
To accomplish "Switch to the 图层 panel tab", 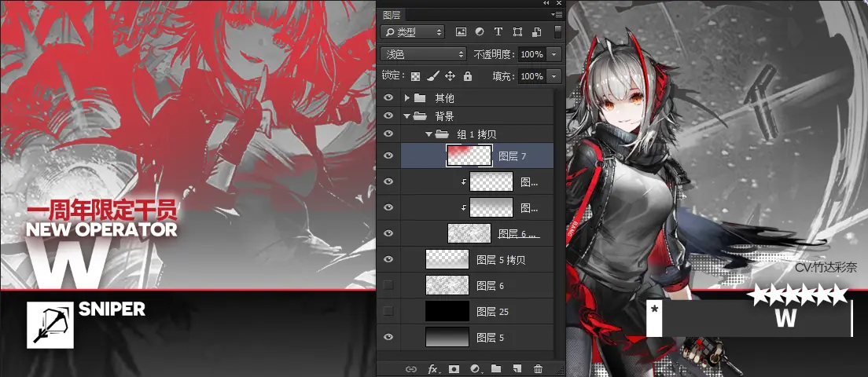I will point(392,15).
